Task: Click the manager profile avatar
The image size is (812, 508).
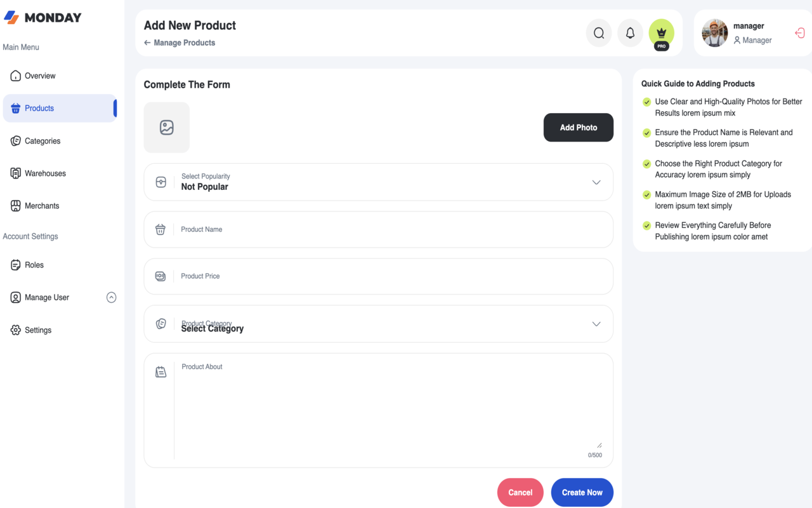Action: point(715,33)
